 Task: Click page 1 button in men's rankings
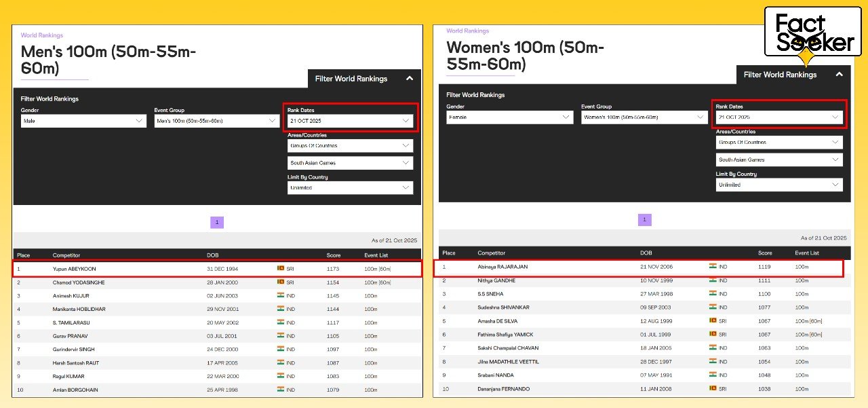pos(217,222)
